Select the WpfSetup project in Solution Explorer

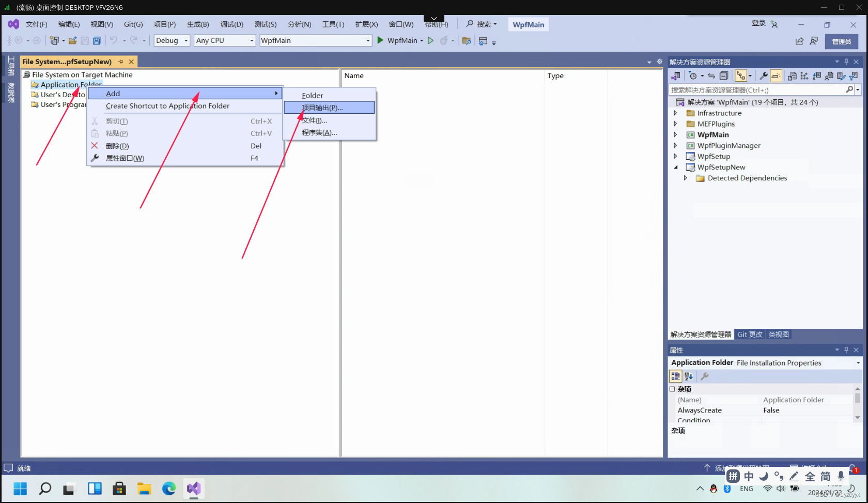[714, 156]
